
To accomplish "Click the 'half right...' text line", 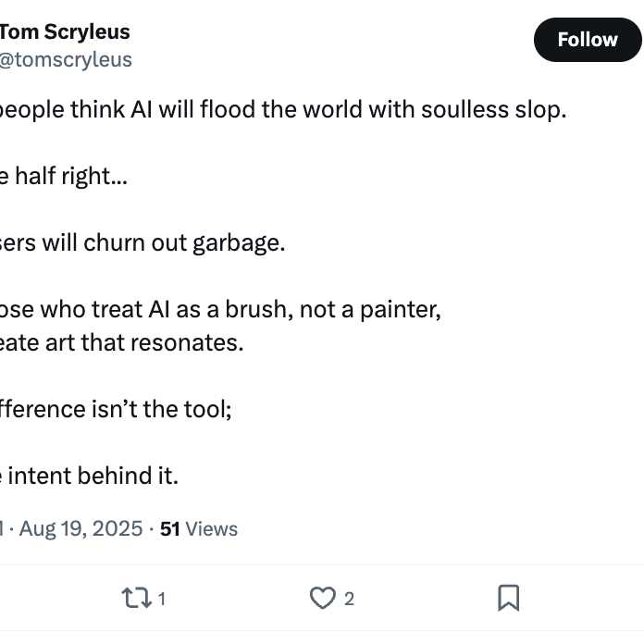I will tap(65, 176).
